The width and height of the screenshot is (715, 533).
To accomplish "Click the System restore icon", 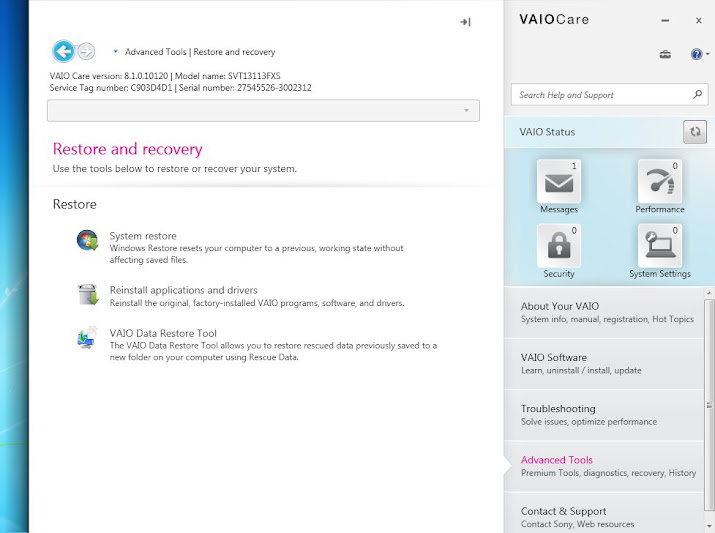I will pos(88,240).
